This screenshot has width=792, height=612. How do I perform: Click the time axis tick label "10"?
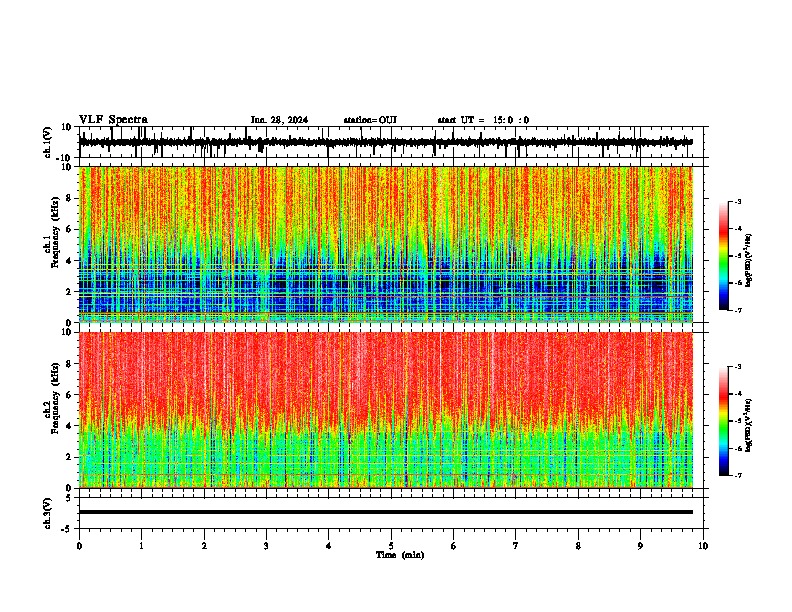pyautogui.click(x=703, y=546)
